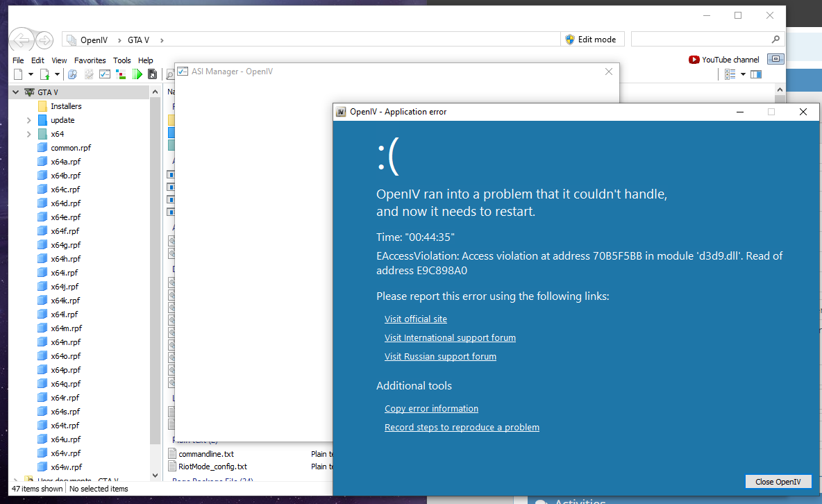Toggle Edit mode

click(591, 40)
